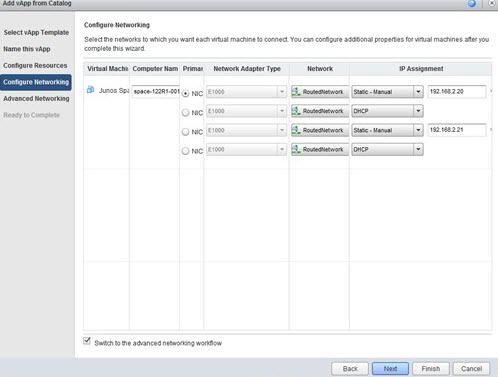Click the Back button
Viewport: 498px width, 377px height.
tap(350, 369)
